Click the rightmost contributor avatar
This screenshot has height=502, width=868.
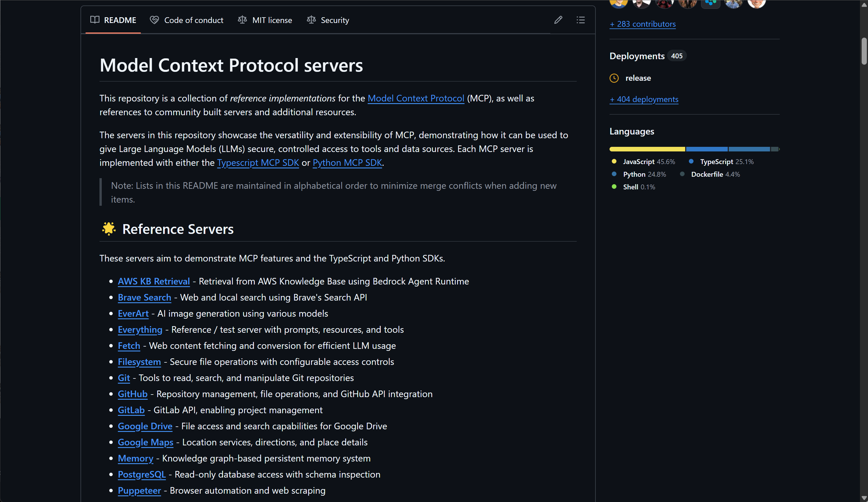click(x=756, y=3)
